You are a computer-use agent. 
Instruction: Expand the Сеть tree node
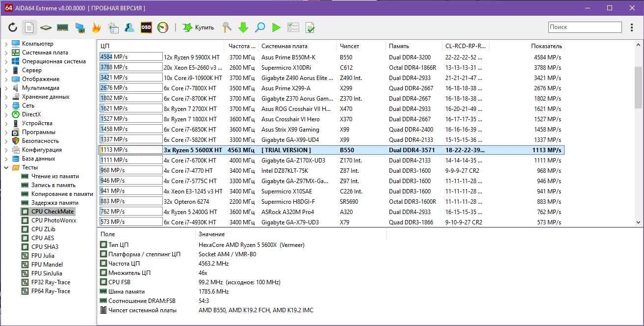pos(6,106)
